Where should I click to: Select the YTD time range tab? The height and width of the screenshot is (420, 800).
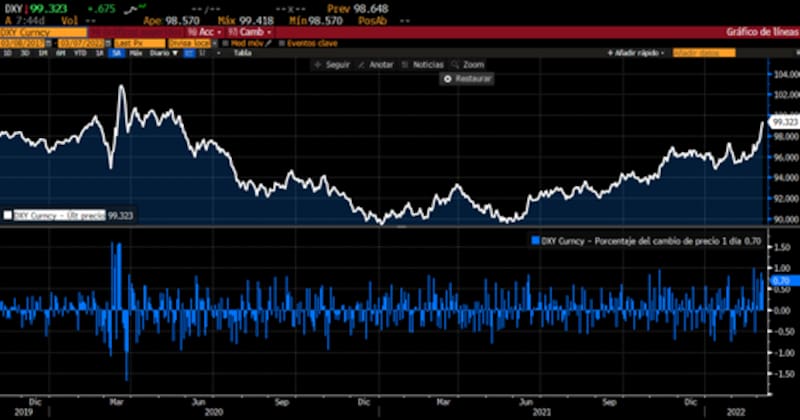click(x=79, y=53)
